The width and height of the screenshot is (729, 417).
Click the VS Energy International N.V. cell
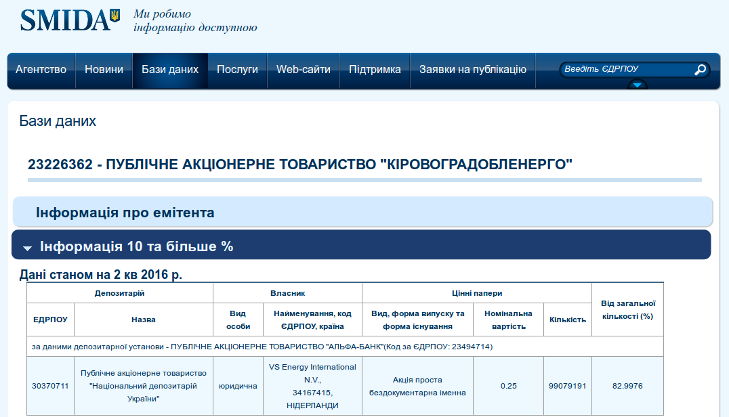[x=312, y=386]
